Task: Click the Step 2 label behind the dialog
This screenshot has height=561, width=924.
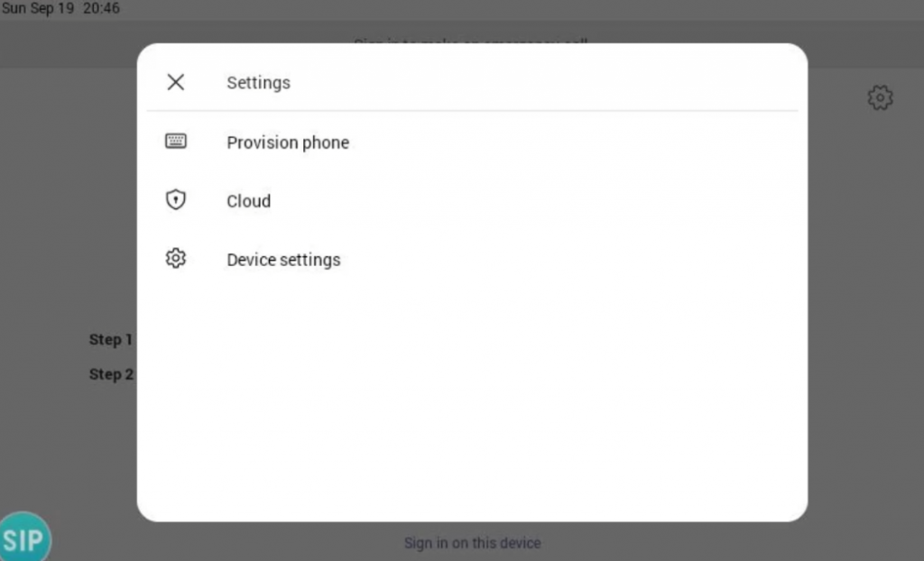Action: pyautogui.click(x=111, y=374)
